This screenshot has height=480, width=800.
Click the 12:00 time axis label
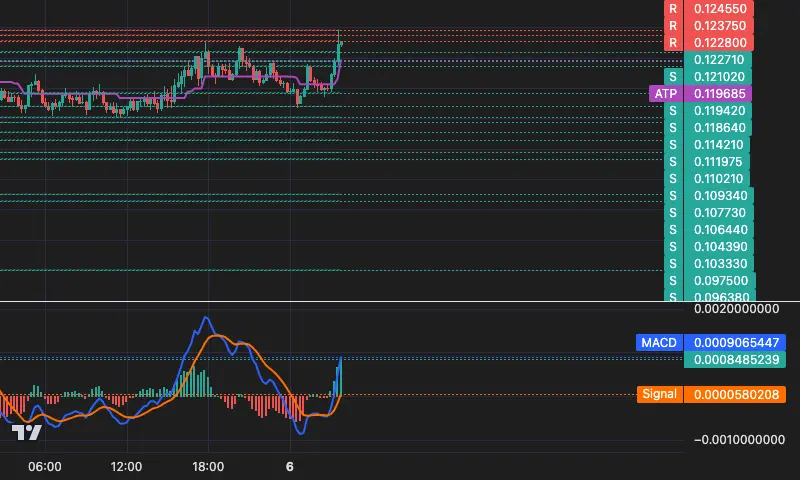click(126, 466)
